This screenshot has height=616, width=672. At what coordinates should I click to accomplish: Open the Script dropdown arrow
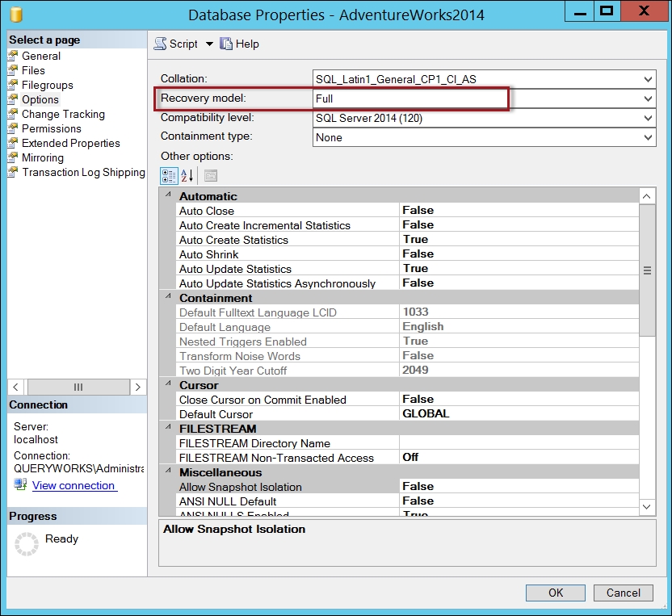click(x=209, y=44)
